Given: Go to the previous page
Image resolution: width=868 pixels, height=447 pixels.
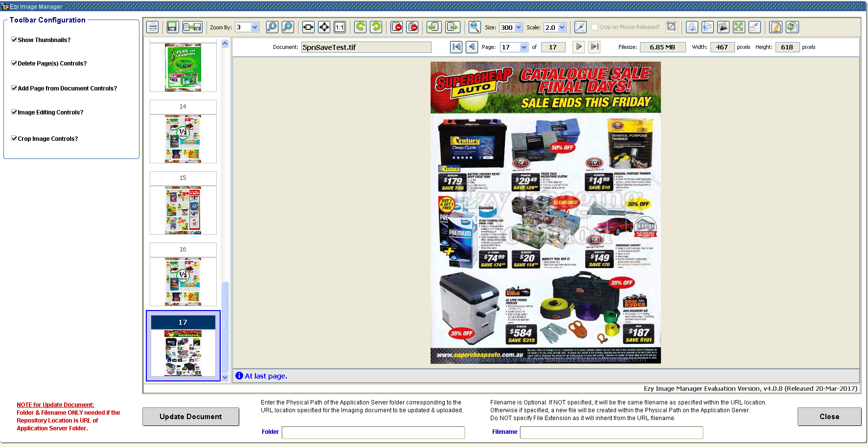Looking at the screenshot, I should tap(472, 47).
